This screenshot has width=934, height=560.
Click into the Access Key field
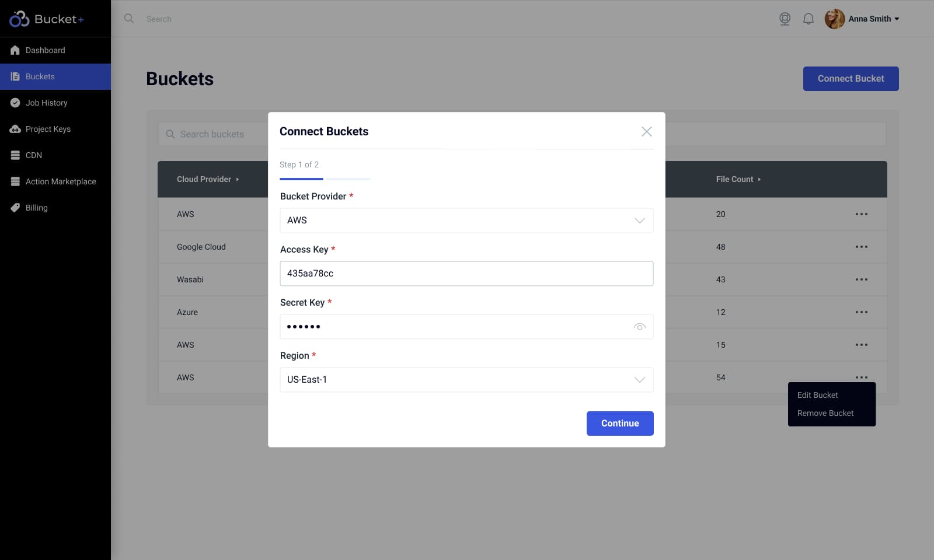pos(466,274)
